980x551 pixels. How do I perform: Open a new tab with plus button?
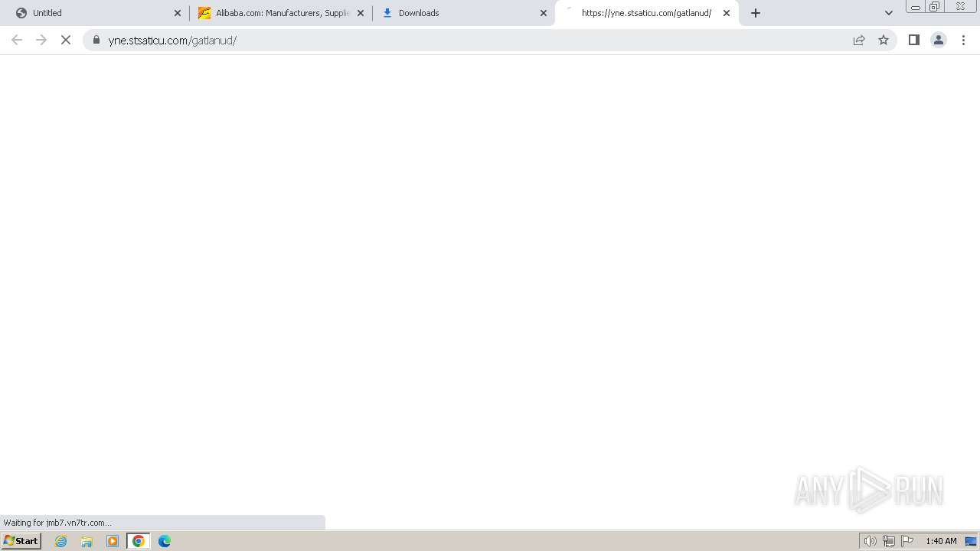tap(756, 13)
